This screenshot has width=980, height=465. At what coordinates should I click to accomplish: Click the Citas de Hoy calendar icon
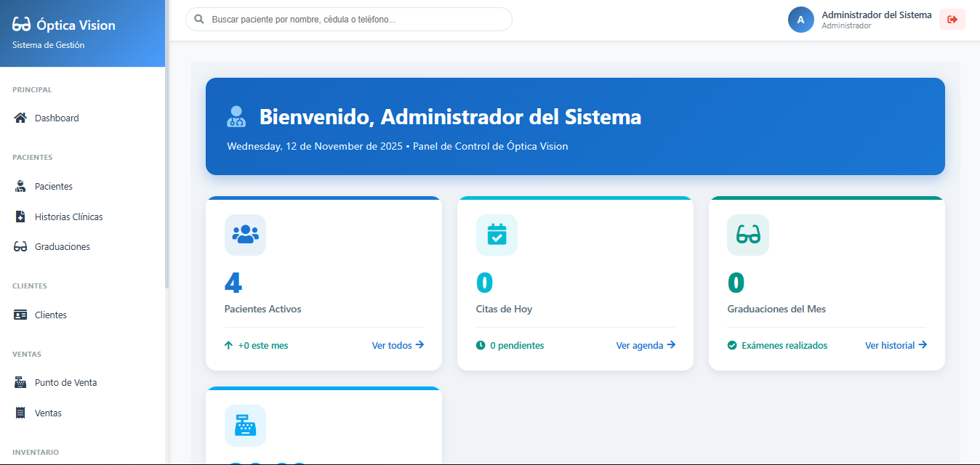(x=497, y=235)
